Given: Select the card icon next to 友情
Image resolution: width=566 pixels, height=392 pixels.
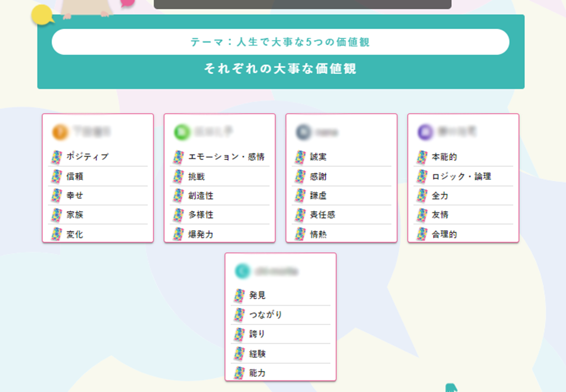Looking at the screenshot, I should coord(422,215).
